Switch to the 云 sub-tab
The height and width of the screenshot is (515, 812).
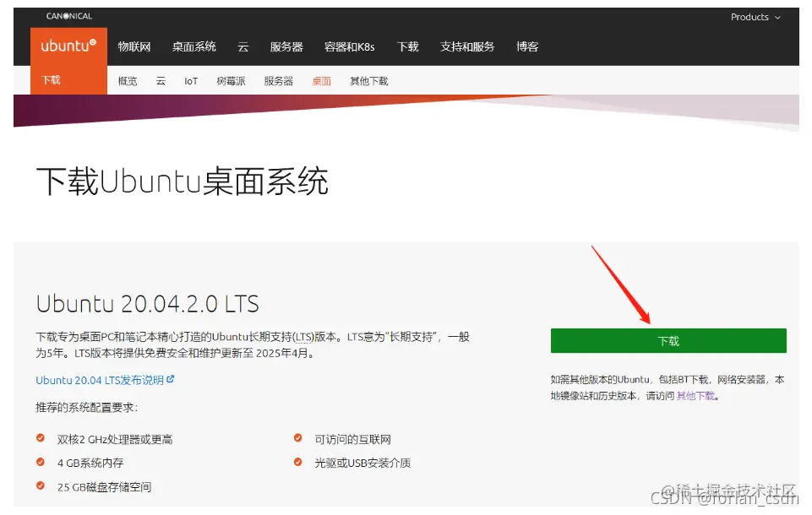tap(161, 81)
